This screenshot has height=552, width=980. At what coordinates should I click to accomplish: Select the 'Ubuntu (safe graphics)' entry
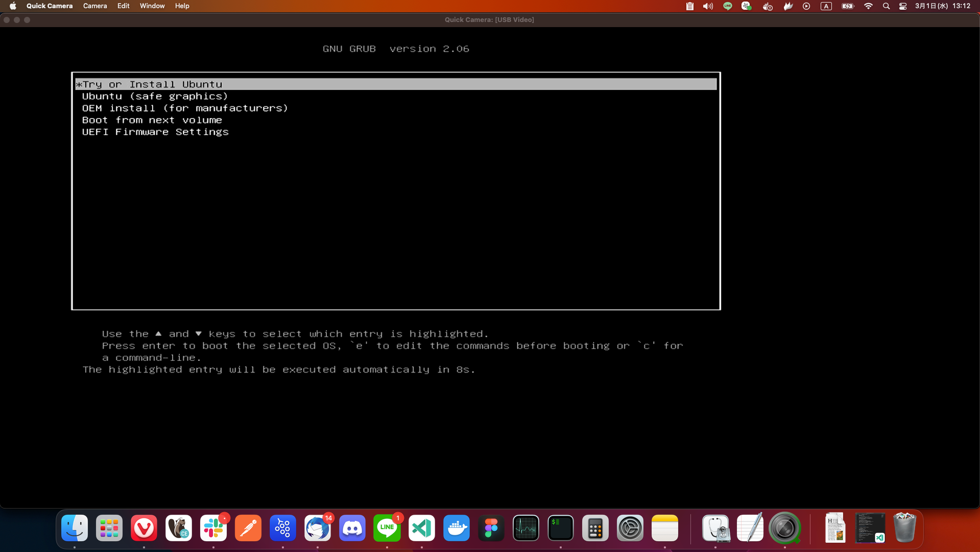(x=155, y=96)
